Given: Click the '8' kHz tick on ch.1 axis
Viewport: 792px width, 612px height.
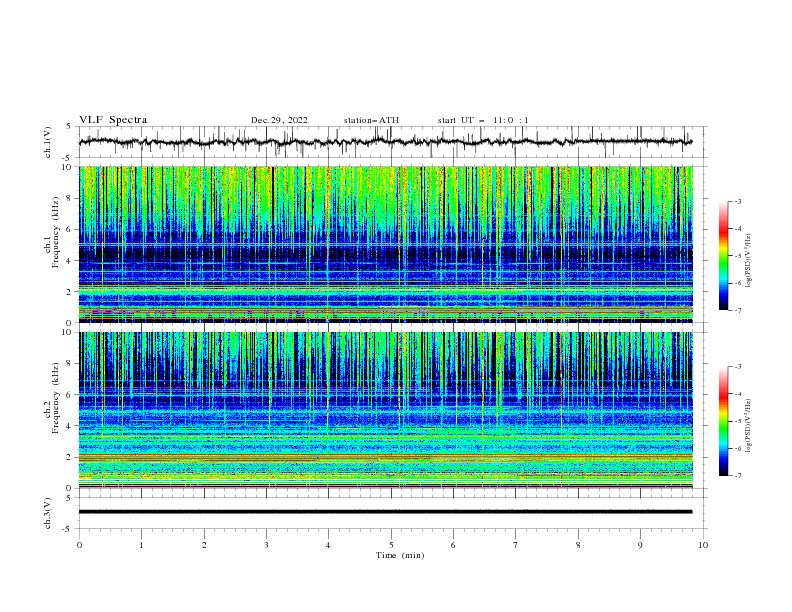Looking at the screenshot, I should [70, 198].
